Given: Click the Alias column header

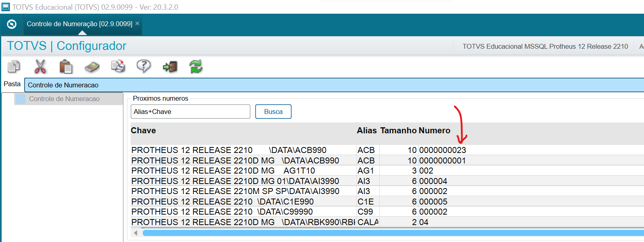Looking at the screenshot, I should [367, 130].
